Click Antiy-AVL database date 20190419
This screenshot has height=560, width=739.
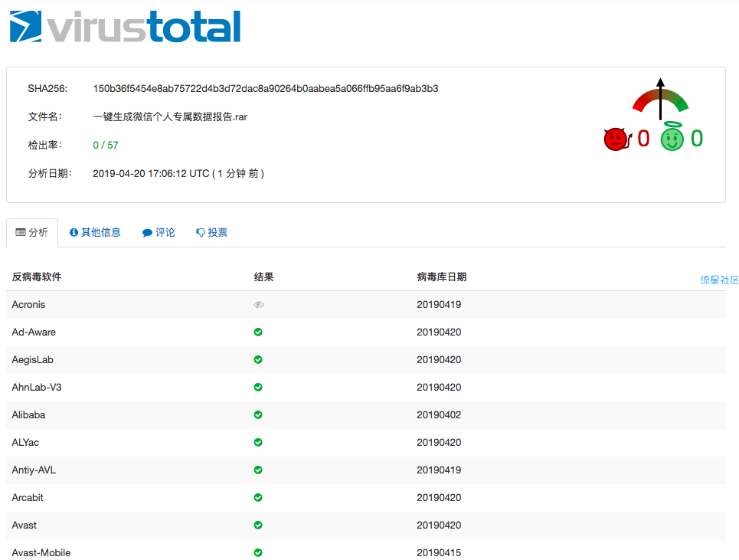coord(439,470)
